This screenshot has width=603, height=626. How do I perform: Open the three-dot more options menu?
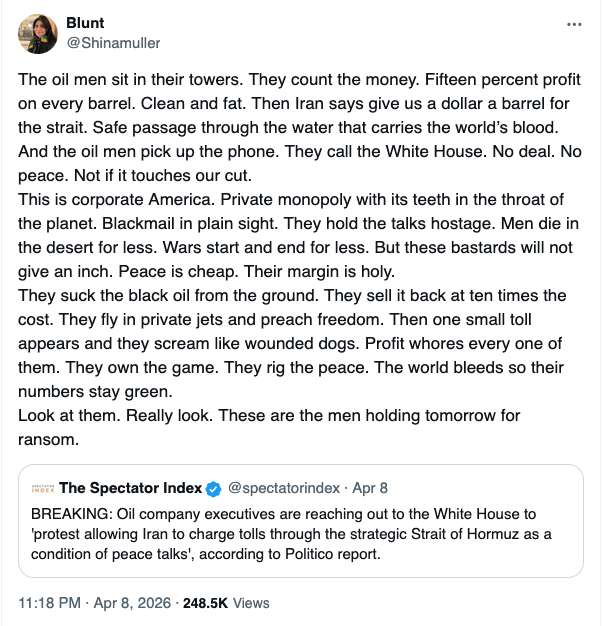(573, 24)
